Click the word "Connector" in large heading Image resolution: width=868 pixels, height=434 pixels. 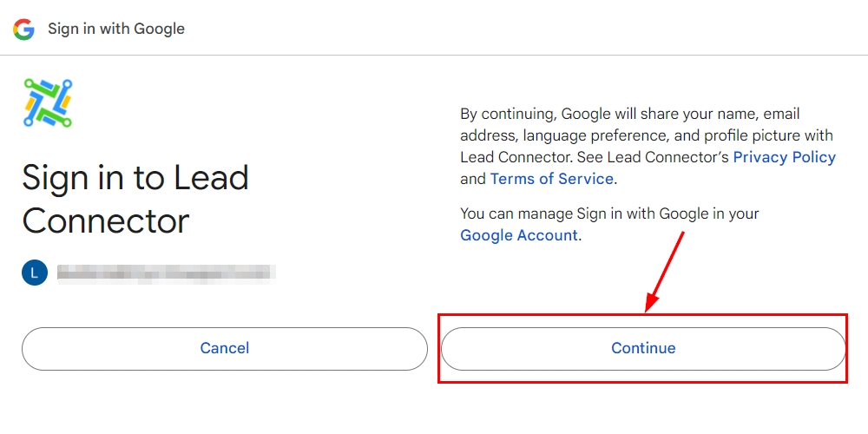coord(106,221)
